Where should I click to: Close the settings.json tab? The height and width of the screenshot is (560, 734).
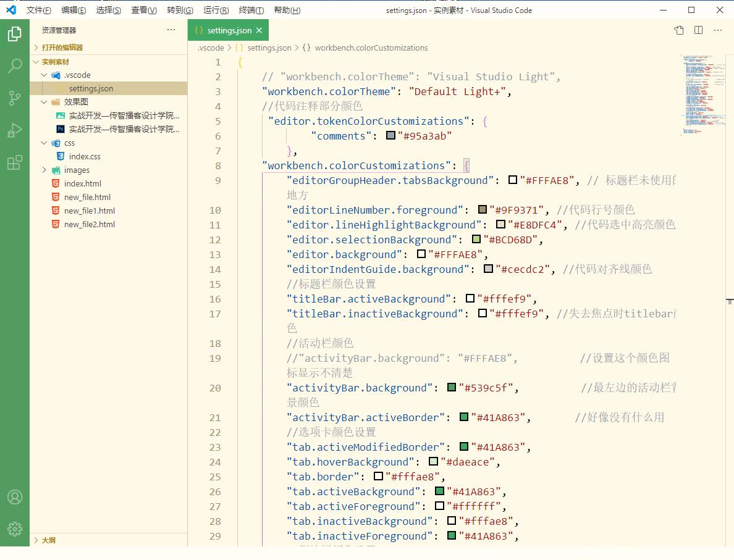coord(259,30)
